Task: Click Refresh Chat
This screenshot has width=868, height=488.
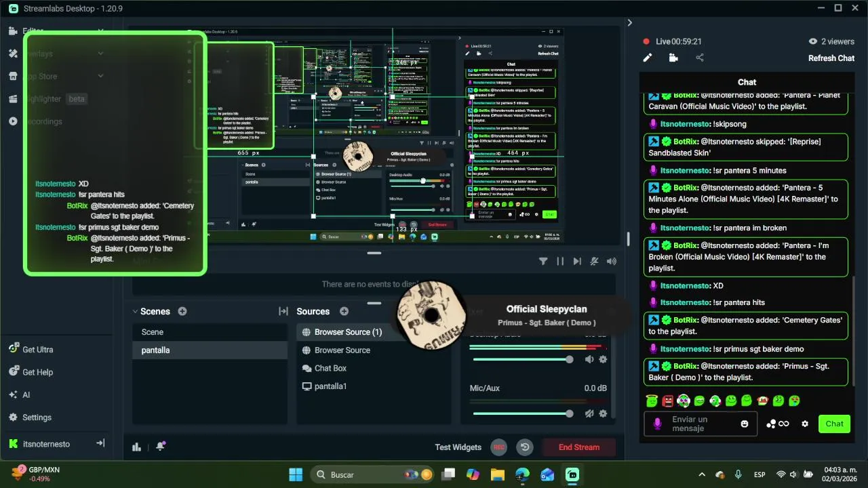Action: [831, 58]
